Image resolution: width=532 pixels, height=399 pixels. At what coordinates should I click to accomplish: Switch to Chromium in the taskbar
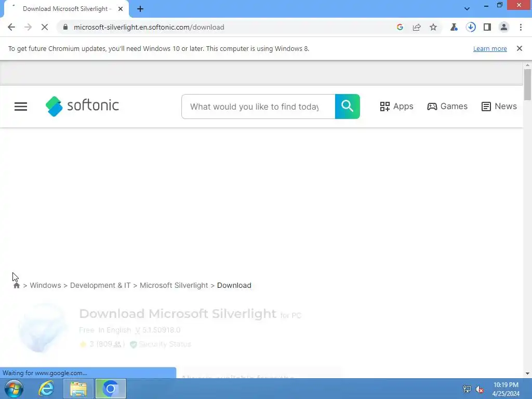point(111,389)
